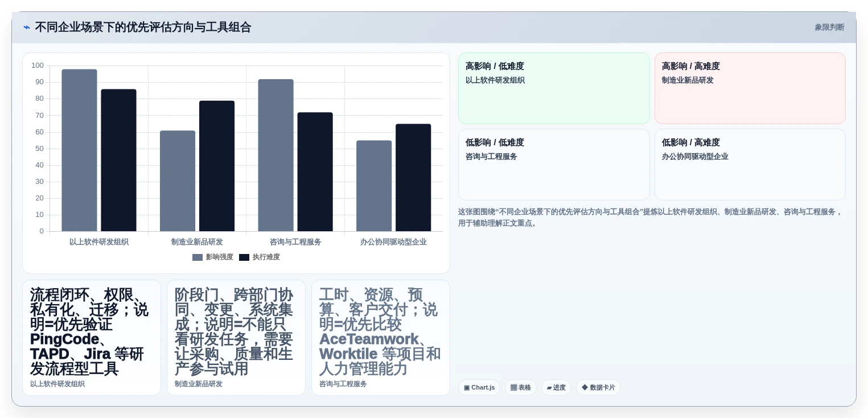Click the title 不同企业场景下的优先评估方向与工具组合
868x418 pixels.
point(143,27)
